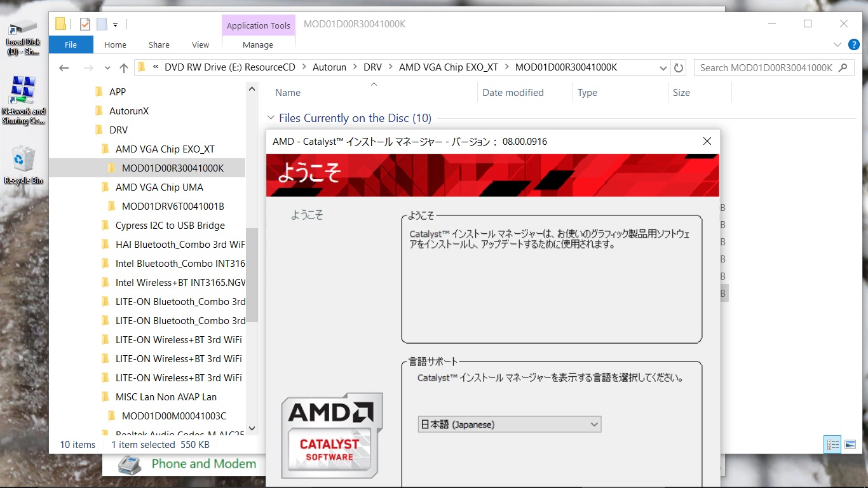The height and width of the screenshot is (488, 868).
Task: Select Cypress I2C to USB Bridge folder
Action: (170, 225)
